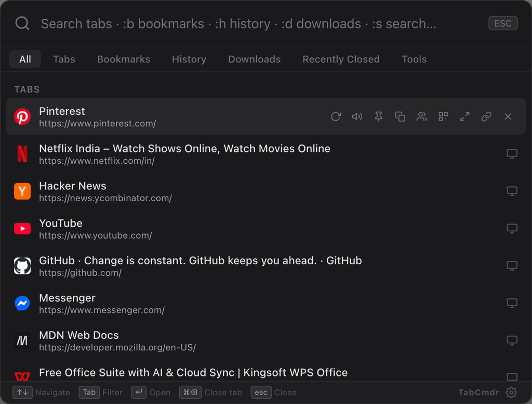Viewport: 532px width, 404px height.
Task: Click the ESC button beside search
Action: [503, 23]
